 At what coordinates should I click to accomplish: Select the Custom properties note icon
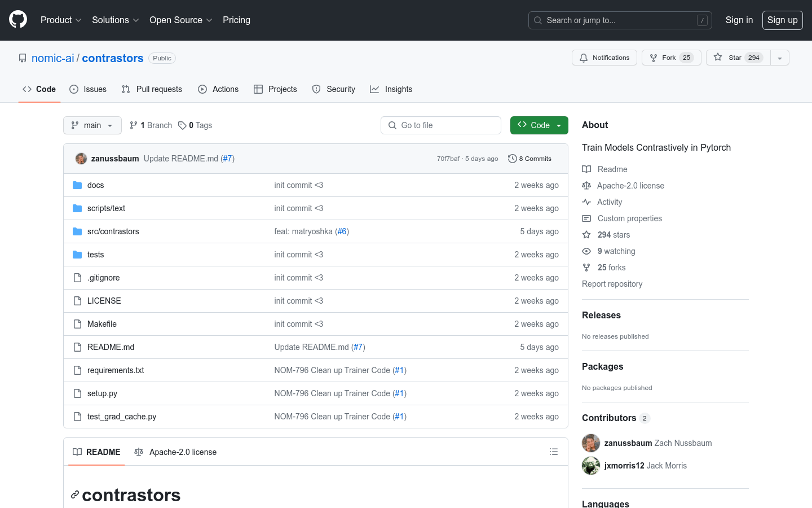(x=586, y=218)
